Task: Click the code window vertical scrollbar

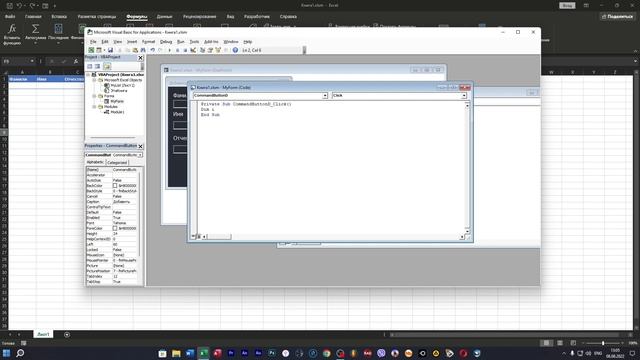Action: [x=467, y=168]
